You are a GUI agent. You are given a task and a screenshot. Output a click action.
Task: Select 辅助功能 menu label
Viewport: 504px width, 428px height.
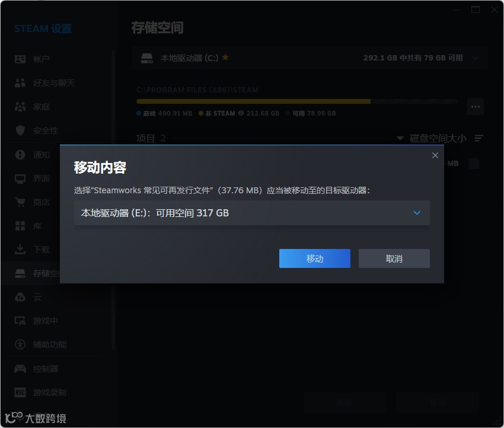[50, 344]
